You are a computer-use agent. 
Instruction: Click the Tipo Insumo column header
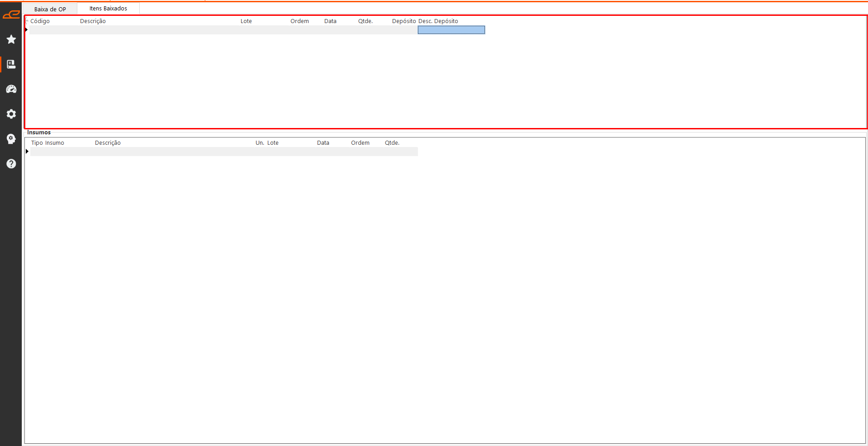click(x=47, y=143)
